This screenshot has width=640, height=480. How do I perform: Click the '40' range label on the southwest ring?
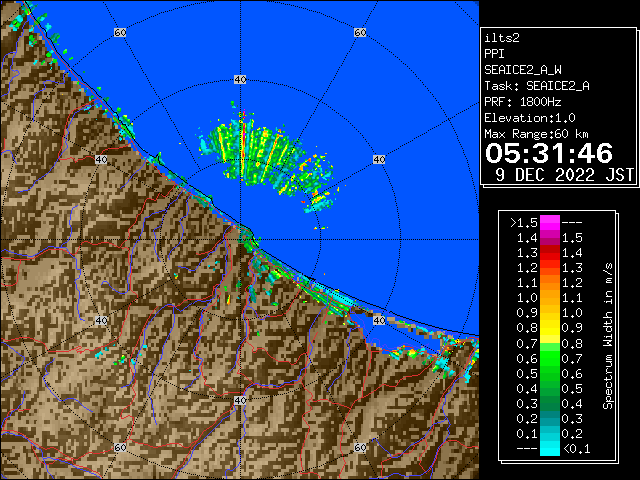(101, 320)
